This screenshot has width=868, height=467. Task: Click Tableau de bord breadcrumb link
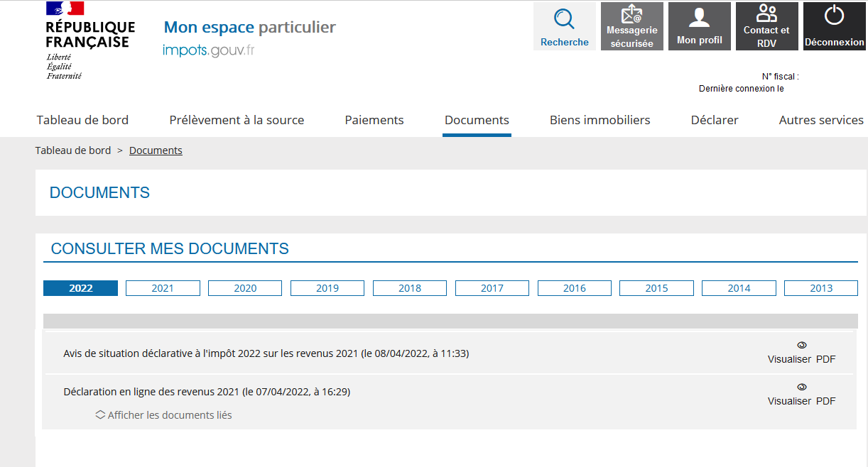(x=73, y=150)
